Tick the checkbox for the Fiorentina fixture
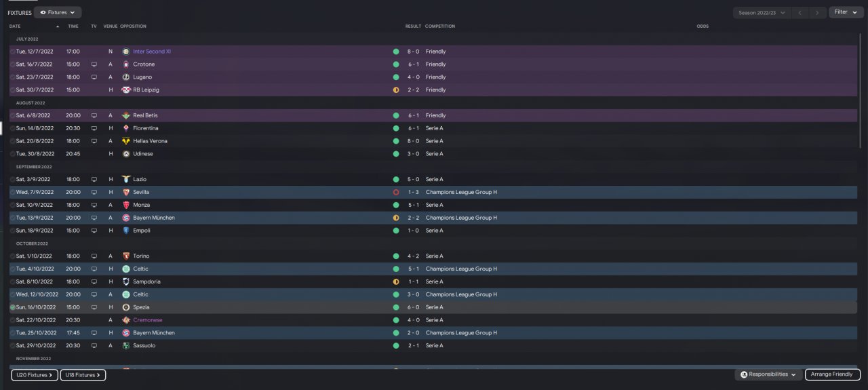This screenshot has height=390, width=868. [x=12, y=128]
